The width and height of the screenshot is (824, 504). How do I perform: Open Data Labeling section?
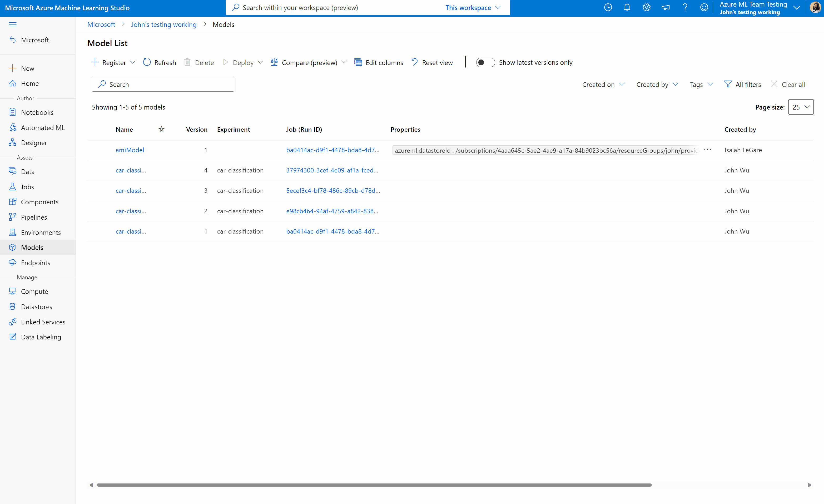pos(41,337)
